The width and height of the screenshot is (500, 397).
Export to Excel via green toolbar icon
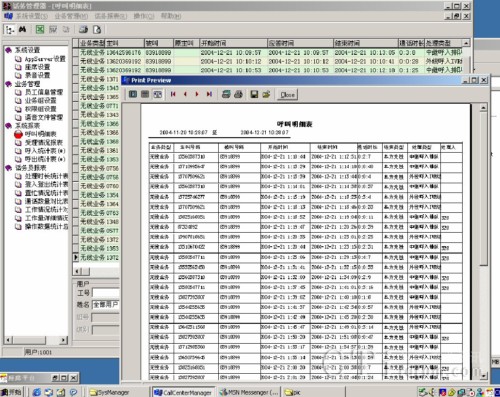click(x=40, y=30)
